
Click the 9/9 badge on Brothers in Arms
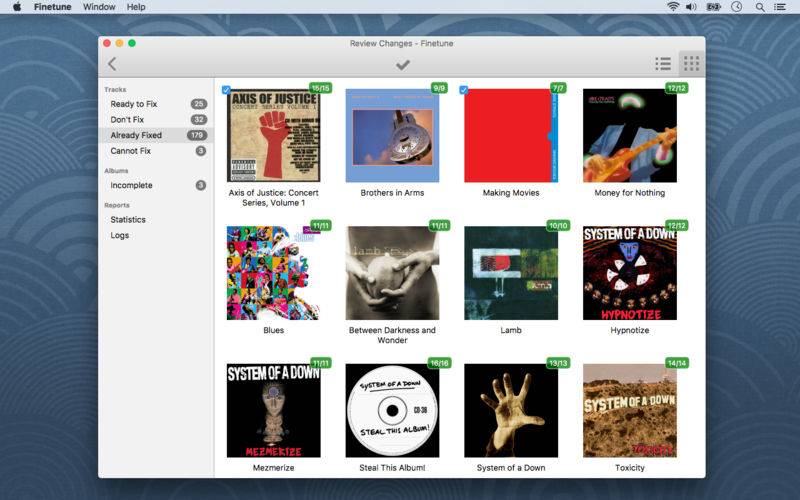point(439,88)
